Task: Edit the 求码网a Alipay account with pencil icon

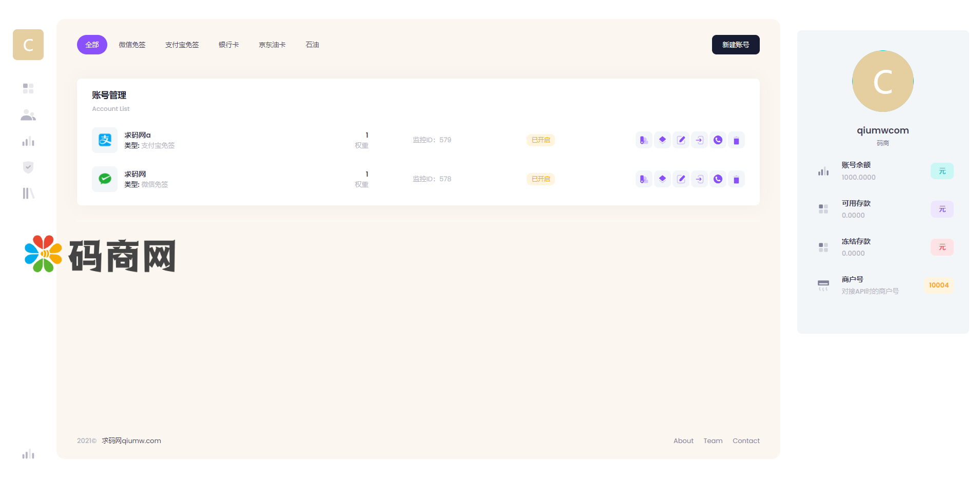Action: point(681,140)
